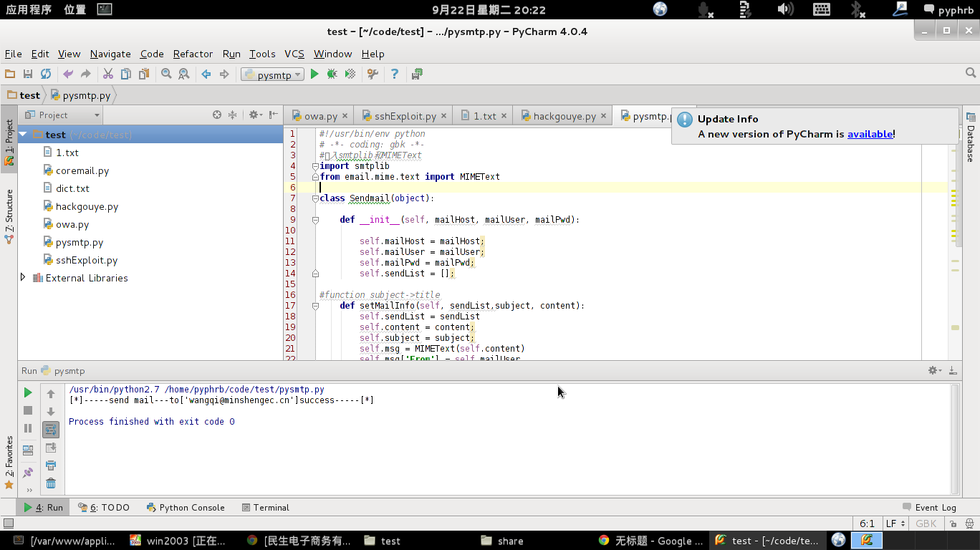
Task: Debug pysmtp with the bug icon
Action: click(332, 74)
